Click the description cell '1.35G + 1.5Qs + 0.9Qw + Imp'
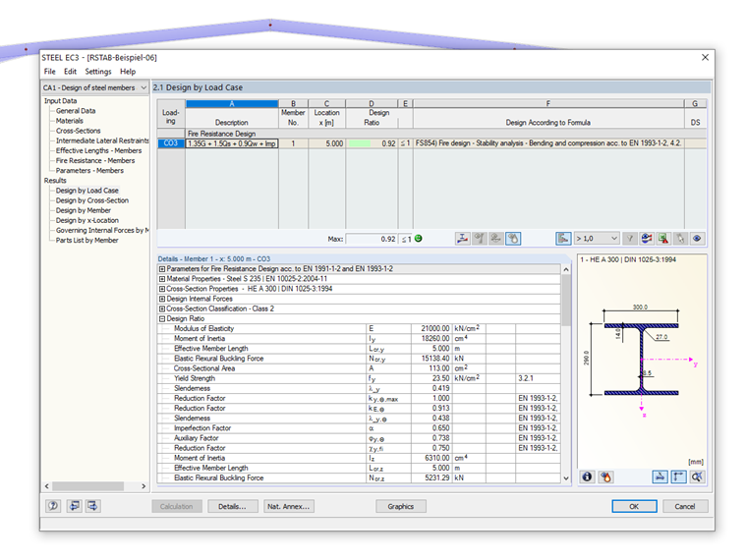This screenshot has height=560, width=747. (232, 143)
